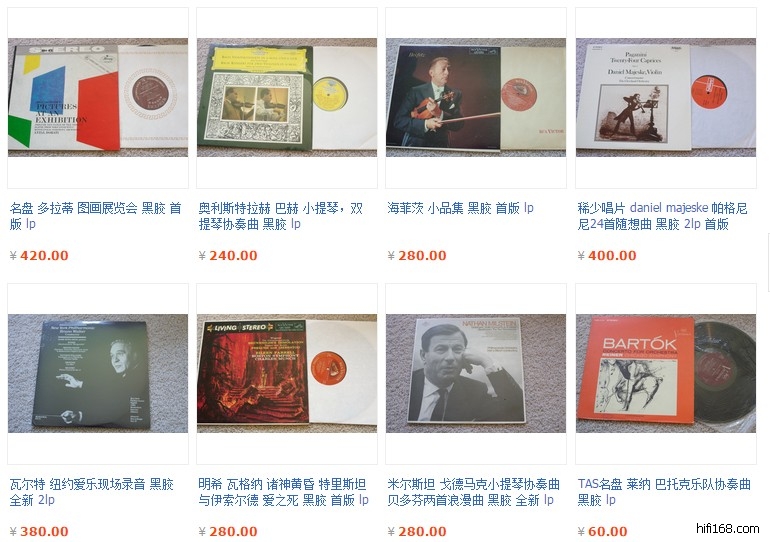The width and height of the screenshot is (770, 542).
Task: Click the daniel majeske 帕格尼尼 listing title
Action: pyautogui.click(x=662, y=216)
